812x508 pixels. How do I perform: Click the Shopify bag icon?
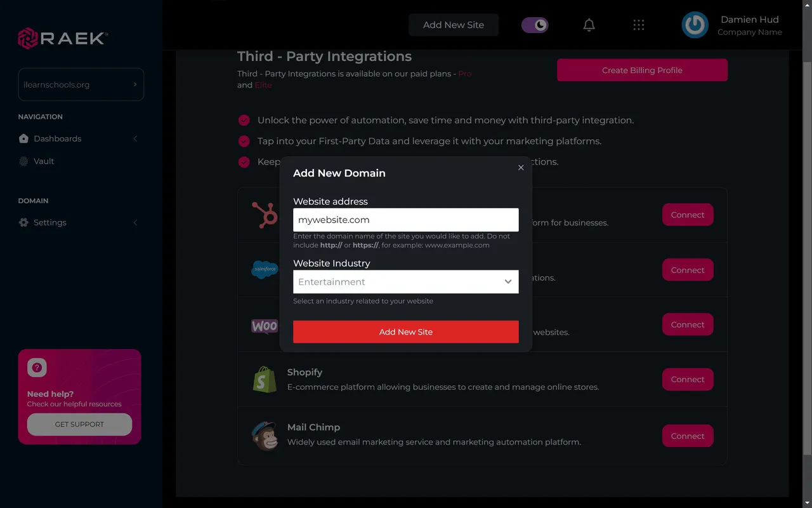pyautogui.click(x=265, y=379)
